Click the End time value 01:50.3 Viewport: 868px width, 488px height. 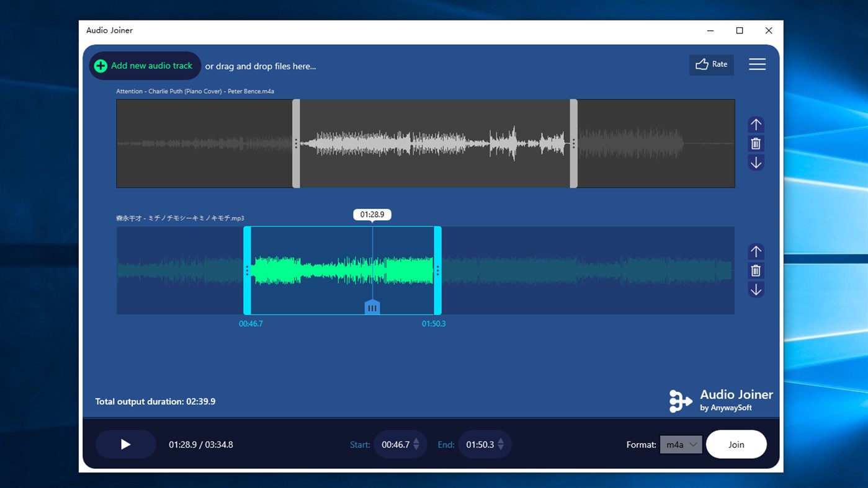[481, 445]
